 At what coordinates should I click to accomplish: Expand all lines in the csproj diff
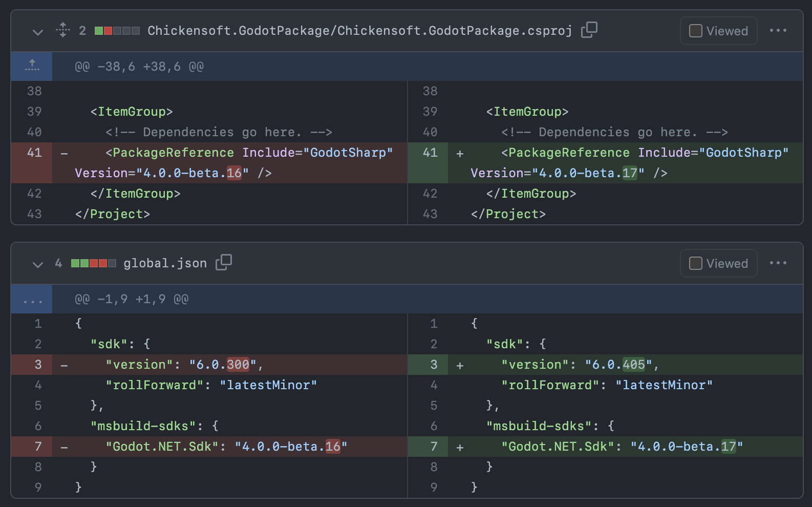pos(62,30)
